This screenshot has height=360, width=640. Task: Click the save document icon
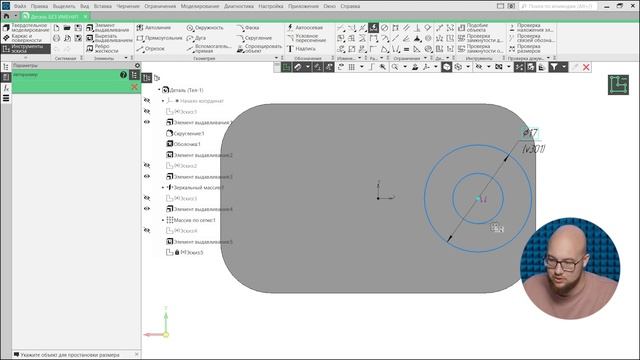(78, 28)
